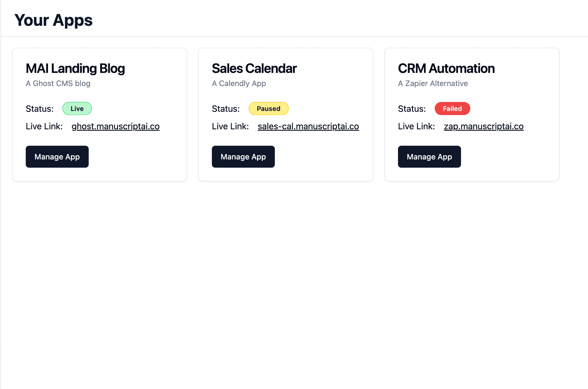Click the yellow Paused status badge
This screenshot has height=389, width=588.
(x=268, y=109)
